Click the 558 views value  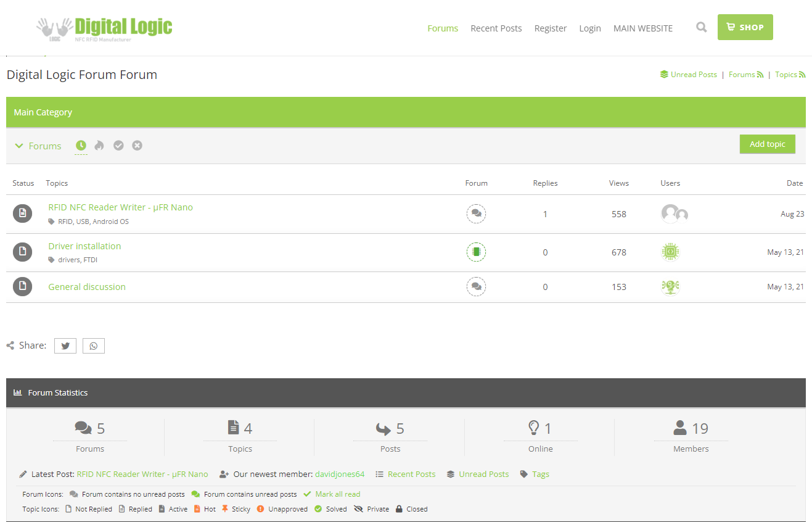click(618, 214)
